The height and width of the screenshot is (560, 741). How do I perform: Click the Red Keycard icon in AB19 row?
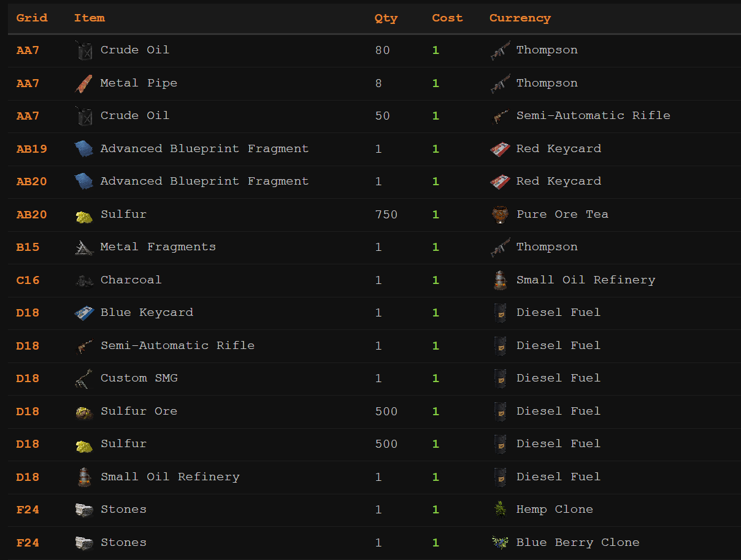500,149
